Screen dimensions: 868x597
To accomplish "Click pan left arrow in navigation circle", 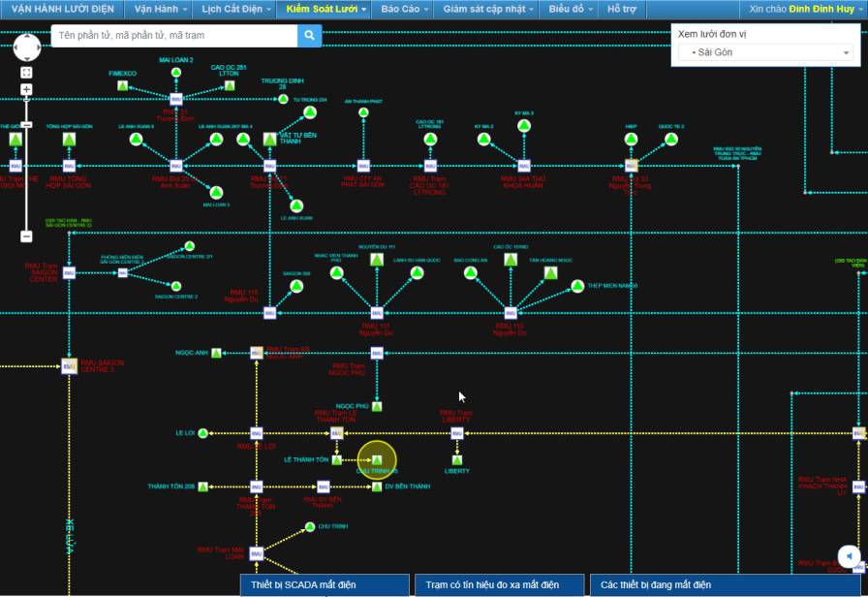I will (16, 48).
